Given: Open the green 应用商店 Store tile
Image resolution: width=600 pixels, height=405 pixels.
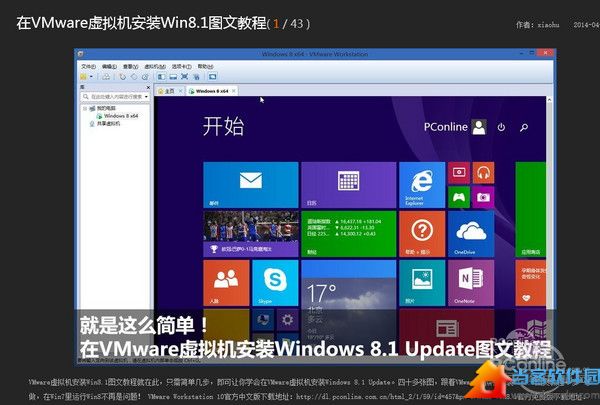Looking at the screenshot, I should tap(530, 209).
